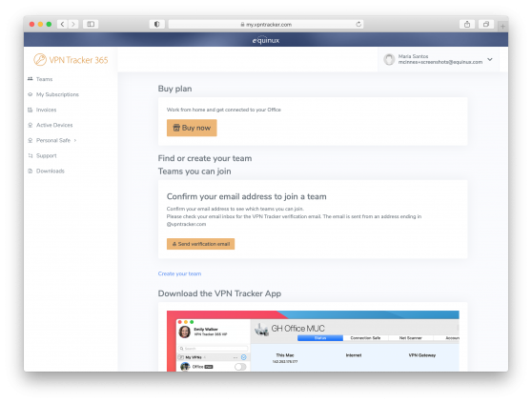Click the 'This Mac' label in preview

click(285, 355)
